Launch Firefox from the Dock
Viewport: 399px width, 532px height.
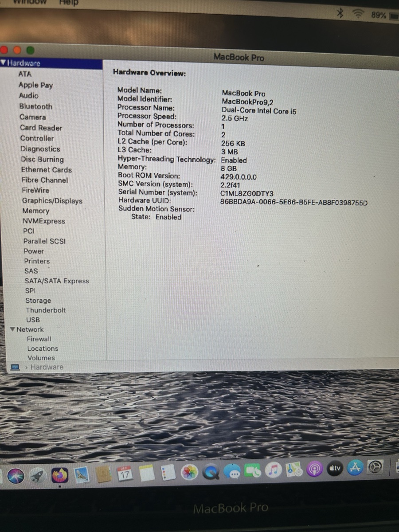pyautogui.click(x=60, y=475)
